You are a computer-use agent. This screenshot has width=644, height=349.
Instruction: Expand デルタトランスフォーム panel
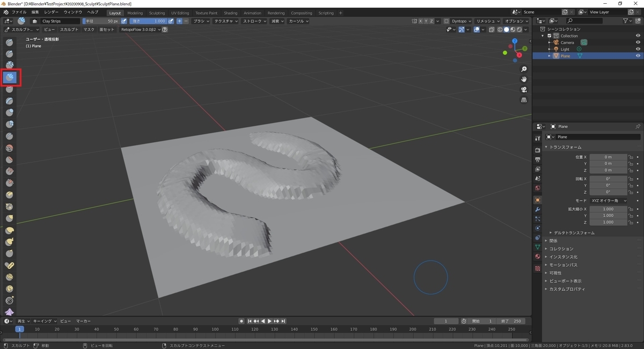click(x=573, y=233)
